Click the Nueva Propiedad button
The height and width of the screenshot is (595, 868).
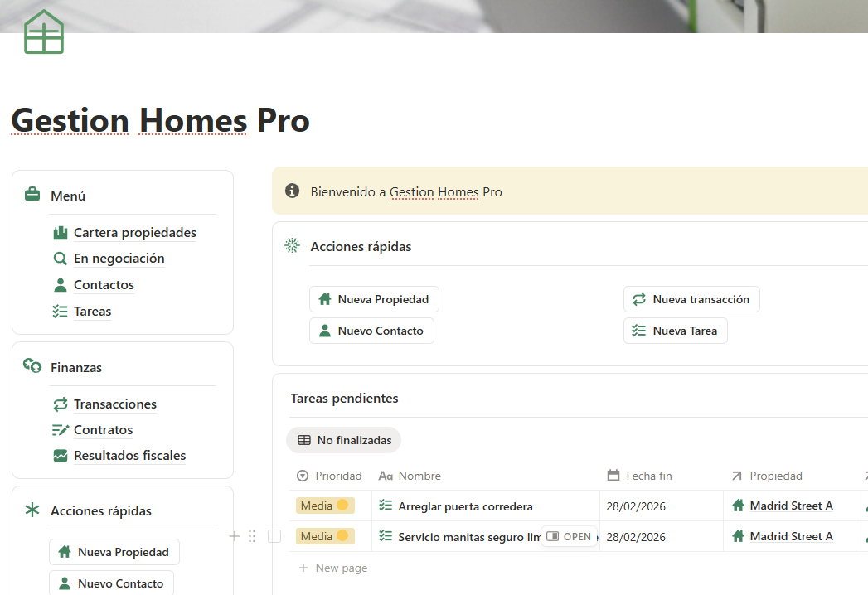374,299
